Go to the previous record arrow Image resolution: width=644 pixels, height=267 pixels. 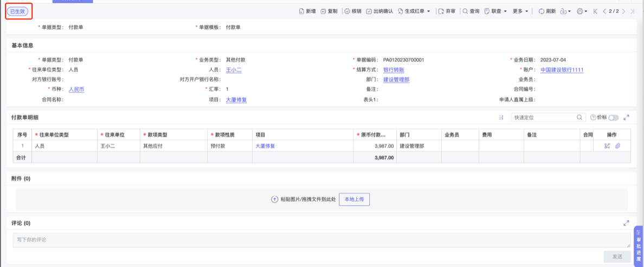(604, 11)
